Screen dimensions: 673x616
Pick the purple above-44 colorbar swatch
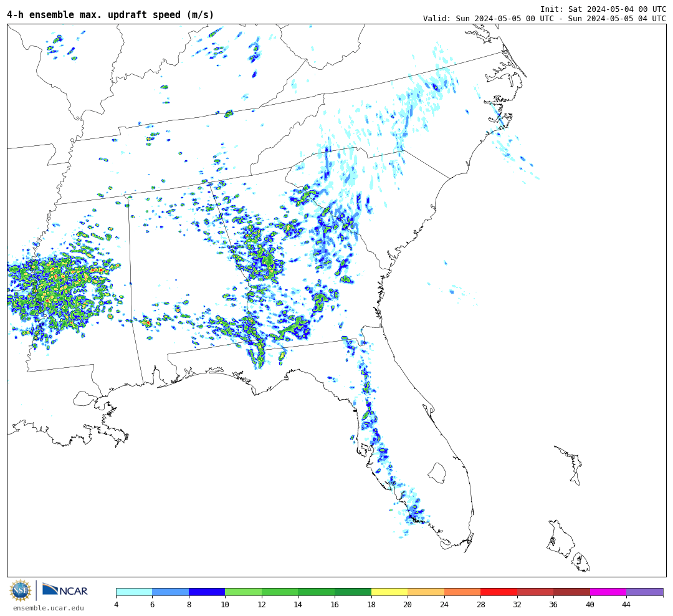point(645,592)
